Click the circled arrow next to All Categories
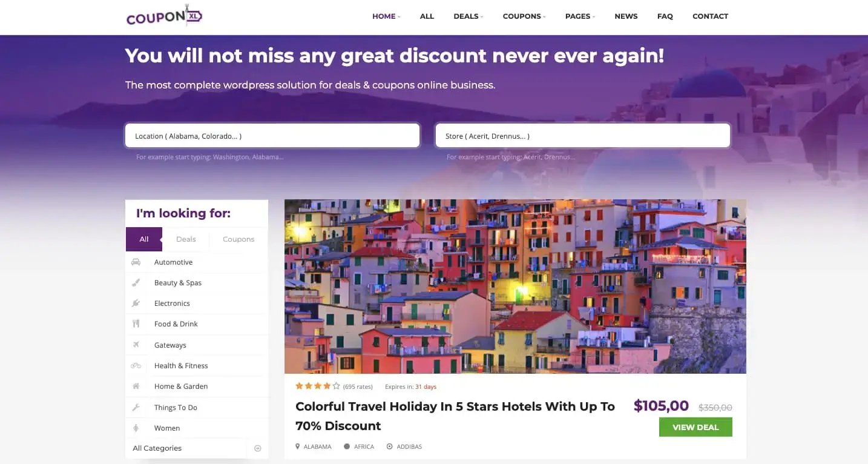This screenshot has height=464, width=868. [x=257, y=448]
